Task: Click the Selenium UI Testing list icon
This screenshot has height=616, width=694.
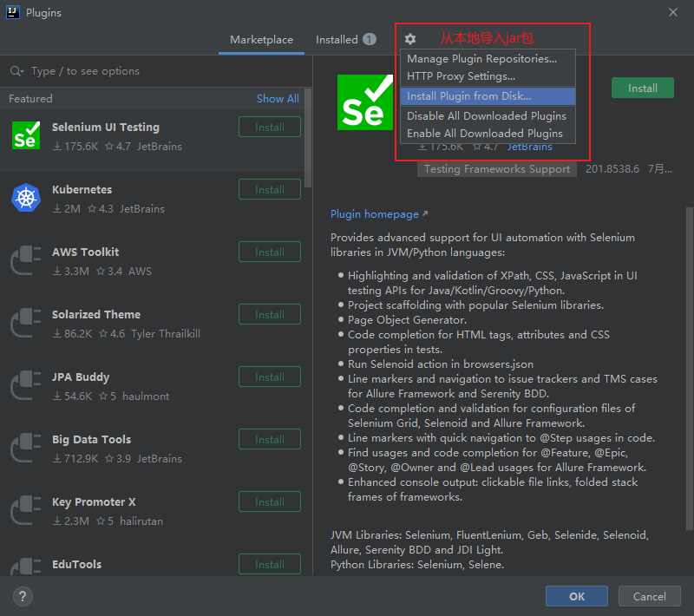Action: click(x=26, y=135)
